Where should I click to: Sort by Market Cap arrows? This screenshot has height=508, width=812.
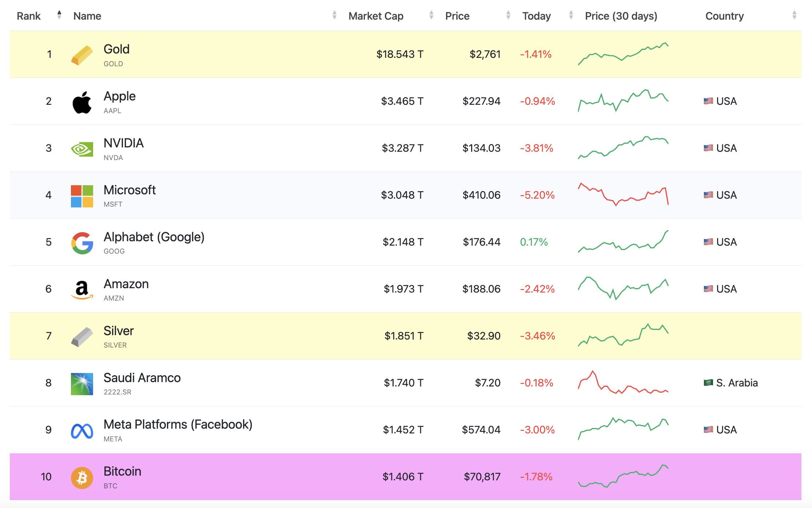click(431, 15)
